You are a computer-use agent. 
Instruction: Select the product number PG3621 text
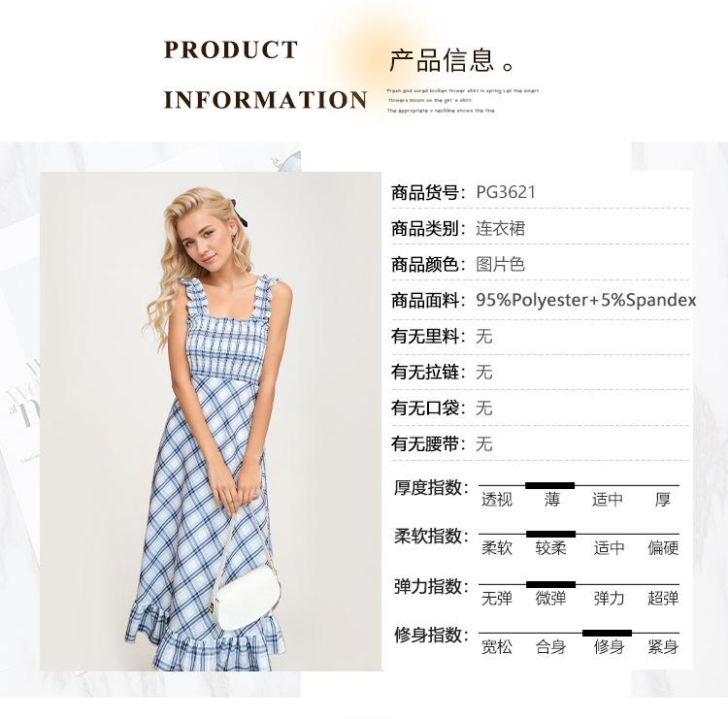[x=506, y=192]
